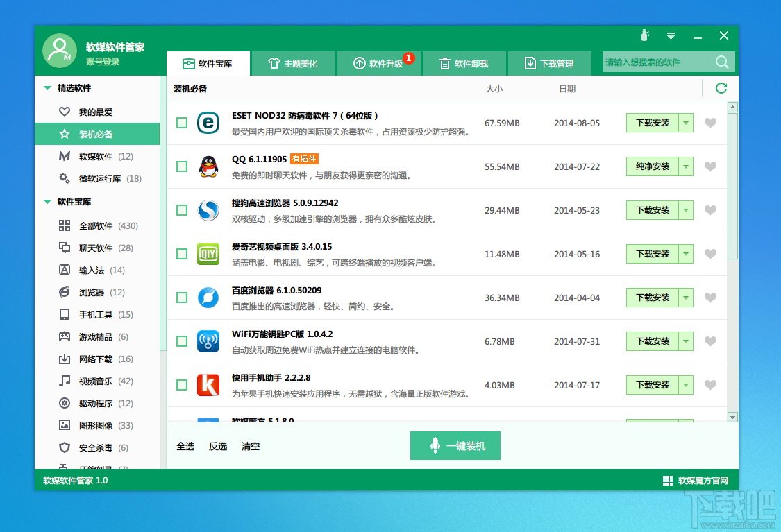Viewport: 781px width, 532px height.
Task: Open 软媒魔方官网 link in status bar
Action: pyautogui.click(x=696, y=481)
